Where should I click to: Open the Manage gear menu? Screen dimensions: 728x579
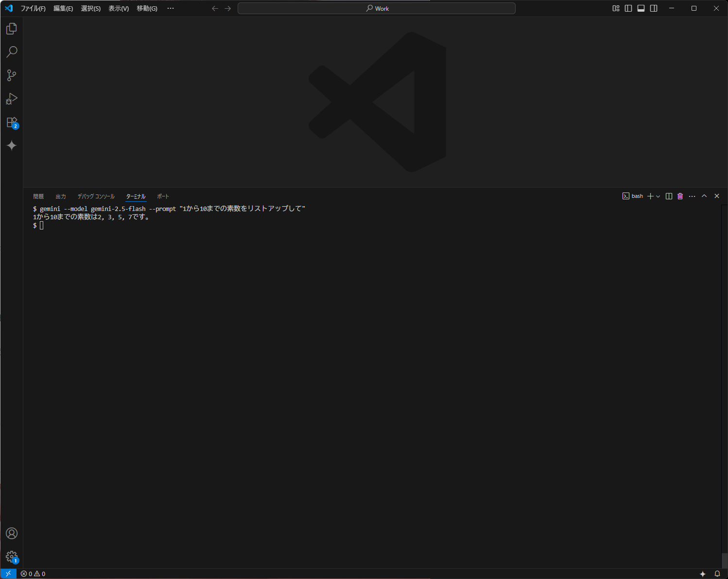point(11,557)
